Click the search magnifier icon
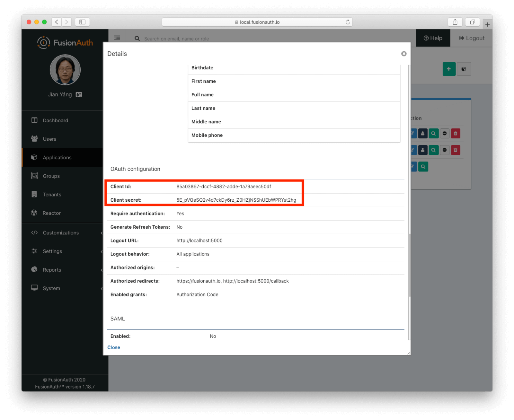 [x=137, y=39]
